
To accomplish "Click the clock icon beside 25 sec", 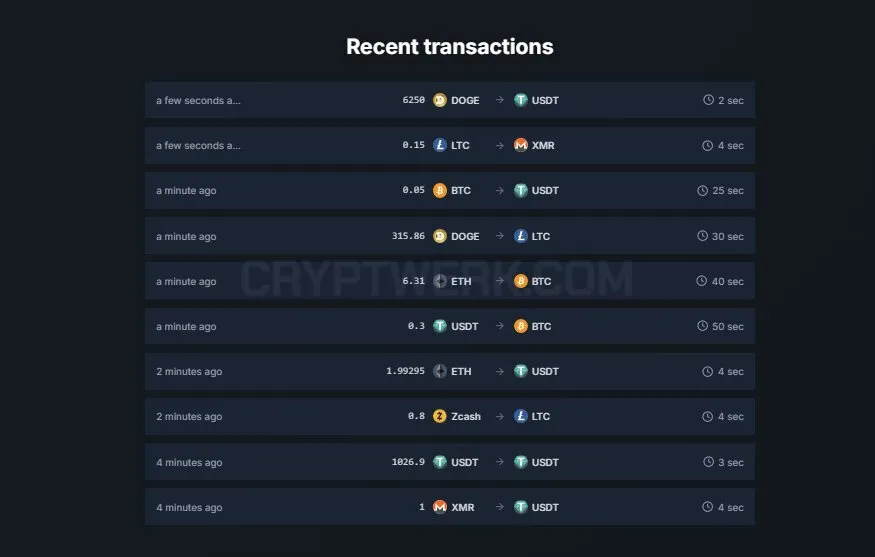I will click(x=703, y=190).
